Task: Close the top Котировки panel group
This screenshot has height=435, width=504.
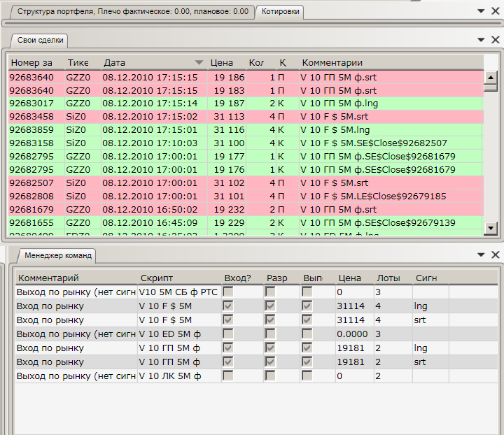Action: (495, 11)
